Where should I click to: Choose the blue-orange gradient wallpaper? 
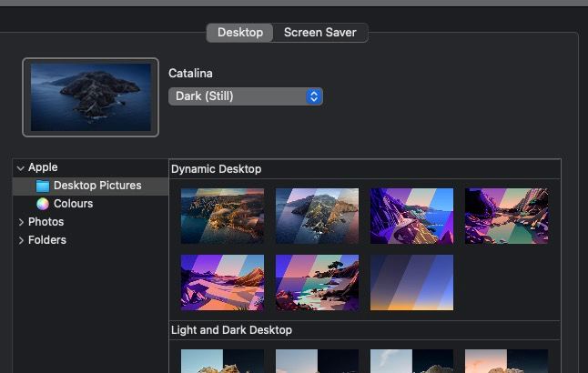point(411,283)
